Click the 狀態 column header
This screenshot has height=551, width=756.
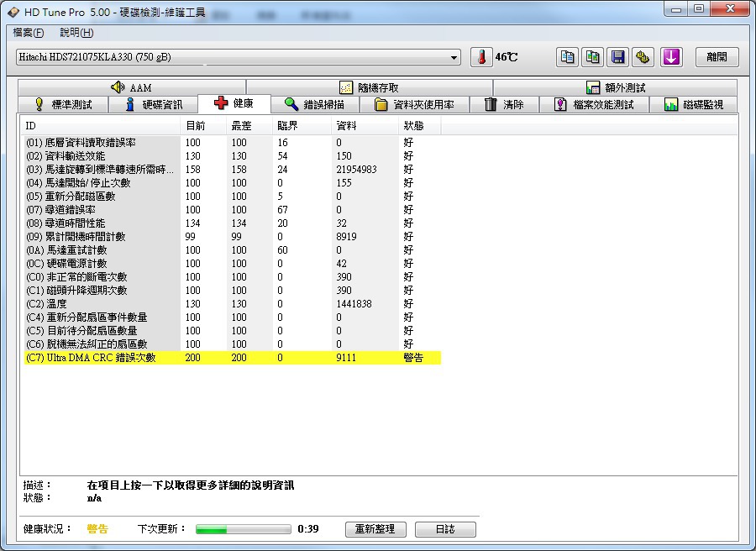pos(420,126)
